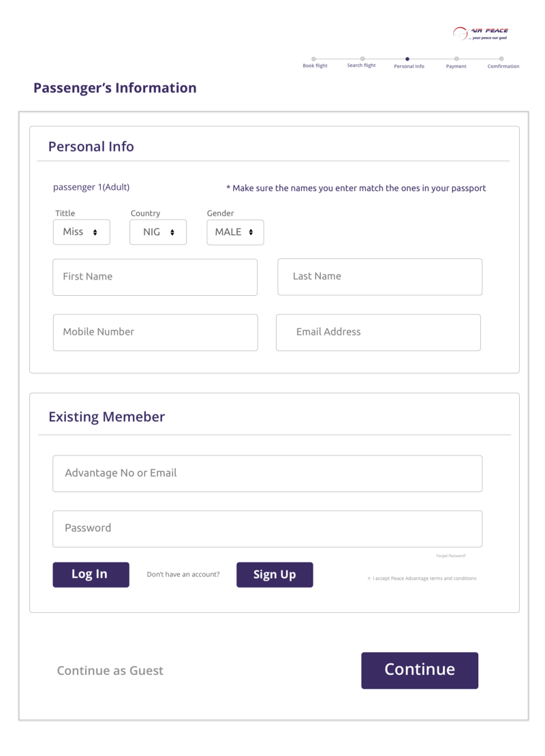Click the Comfirmation step dot
Image resolution: width=545 pixels, height=756 pixels.
(x=502, y=59)
